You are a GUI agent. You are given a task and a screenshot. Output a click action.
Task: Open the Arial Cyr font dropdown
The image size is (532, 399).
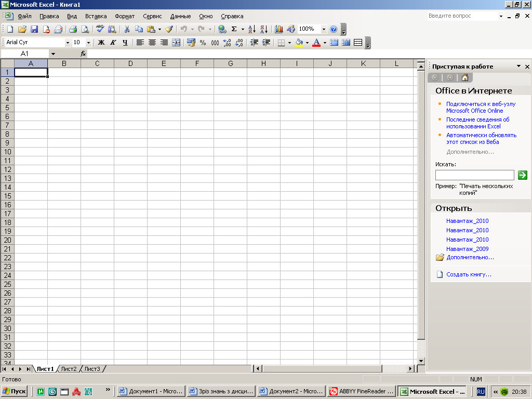(68, 43)
